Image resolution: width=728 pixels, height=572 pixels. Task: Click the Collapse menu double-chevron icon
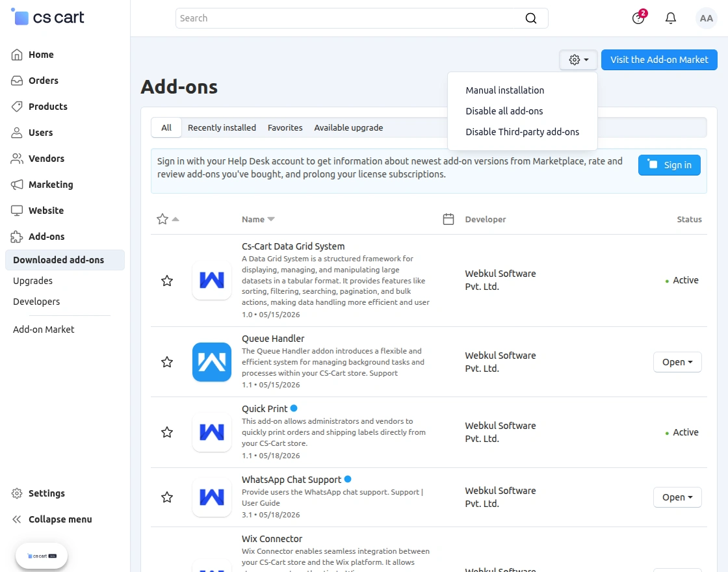[x=17, y=519]
